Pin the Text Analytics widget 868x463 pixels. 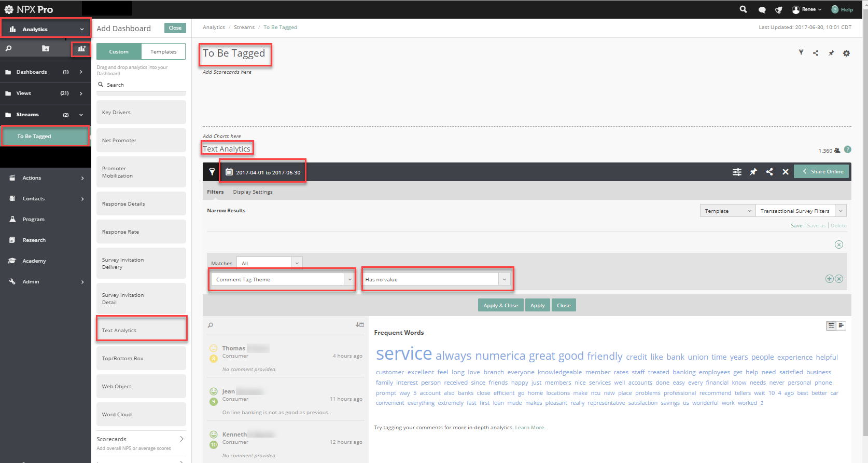[x=753, y=172]
